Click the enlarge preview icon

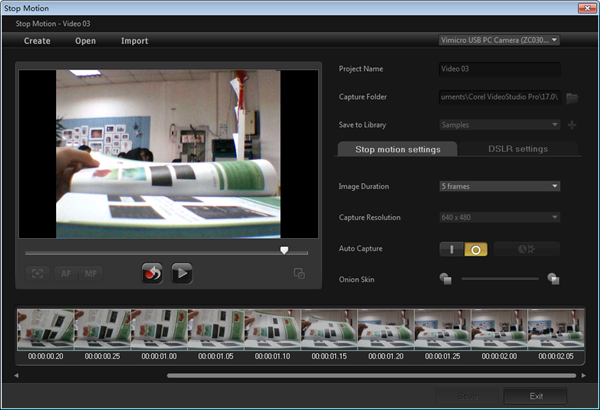point(298,274)
